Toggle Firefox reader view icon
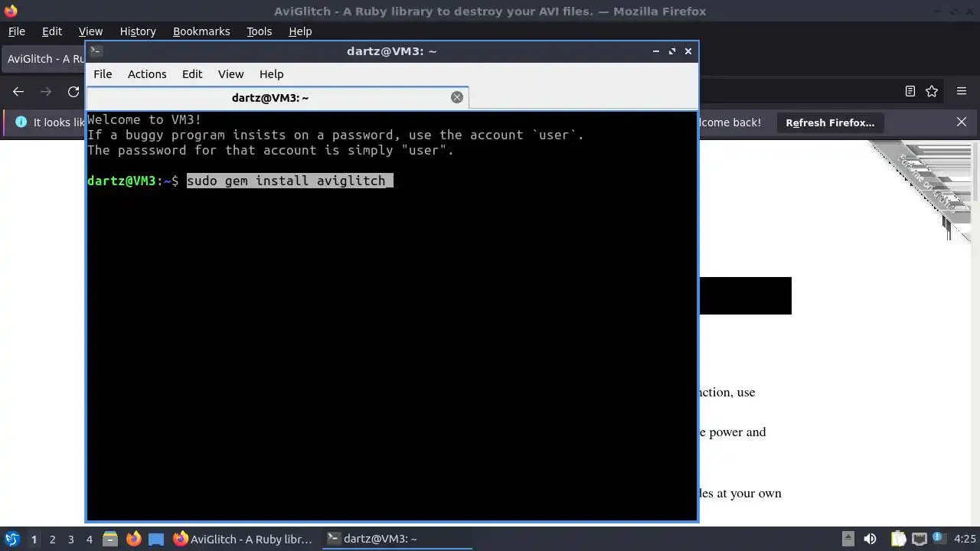 pos(910,91)
